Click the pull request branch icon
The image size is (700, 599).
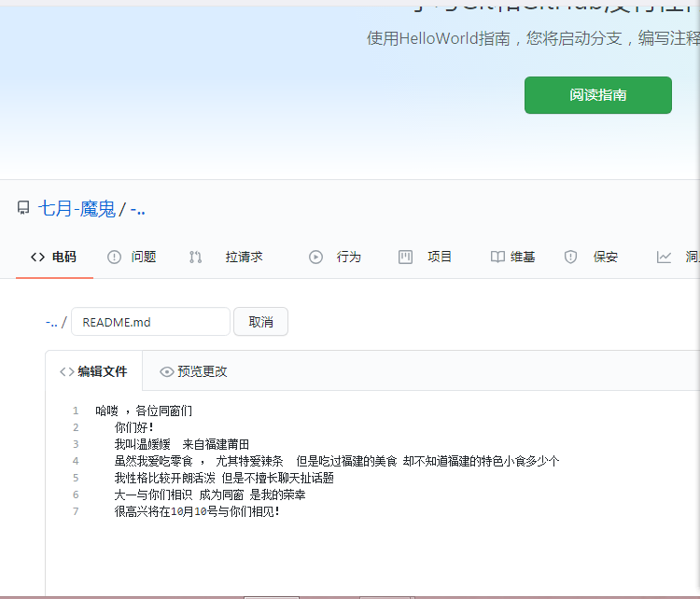coord(195,258)
